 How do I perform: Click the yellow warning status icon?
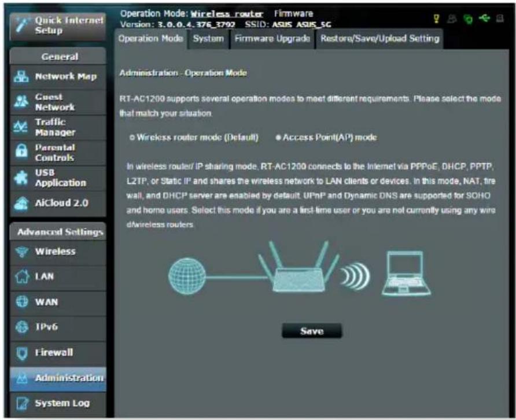[436, 19]
